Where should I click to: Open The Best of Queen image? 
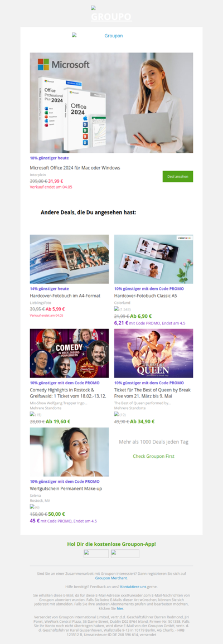point(154,353)
